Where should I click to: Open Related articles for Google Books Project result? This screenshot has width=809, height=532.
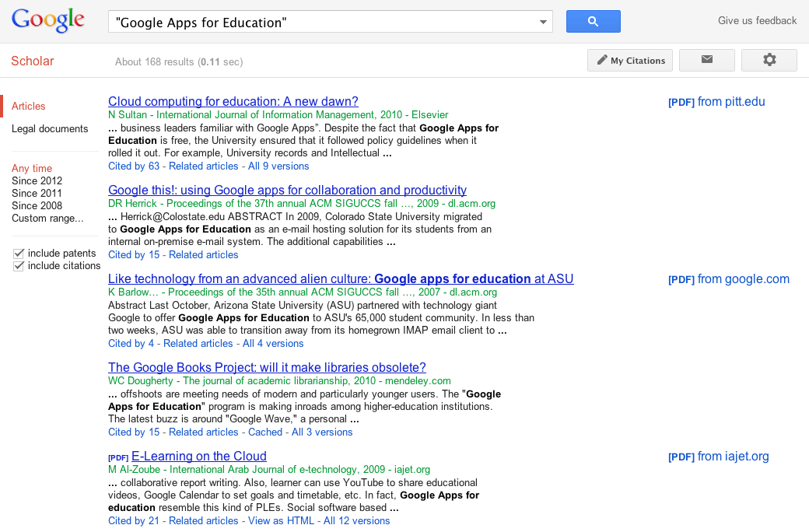pyautogui.click(x=203, y=432)
